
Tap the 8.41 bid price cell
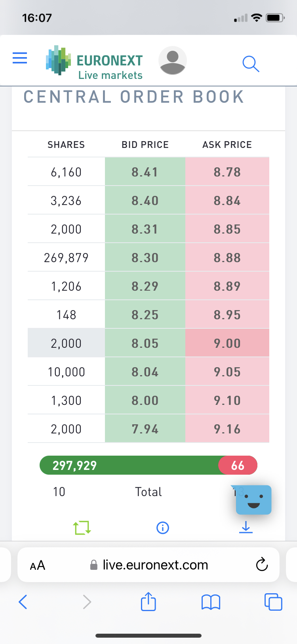(x=145, y=172)
